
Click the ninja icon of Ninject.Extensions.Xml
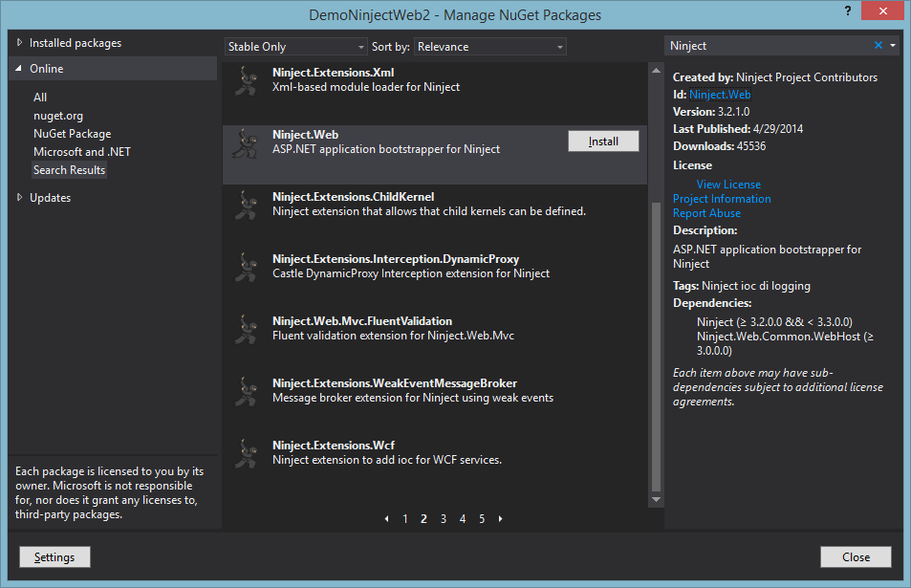tap(246, 81)
